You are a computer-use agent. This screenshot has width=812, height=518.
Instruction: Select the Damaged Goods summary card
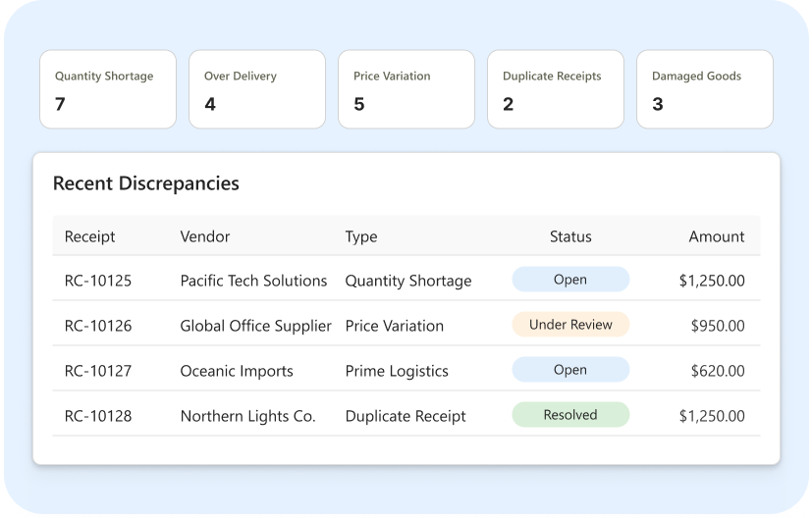[704, 89]
